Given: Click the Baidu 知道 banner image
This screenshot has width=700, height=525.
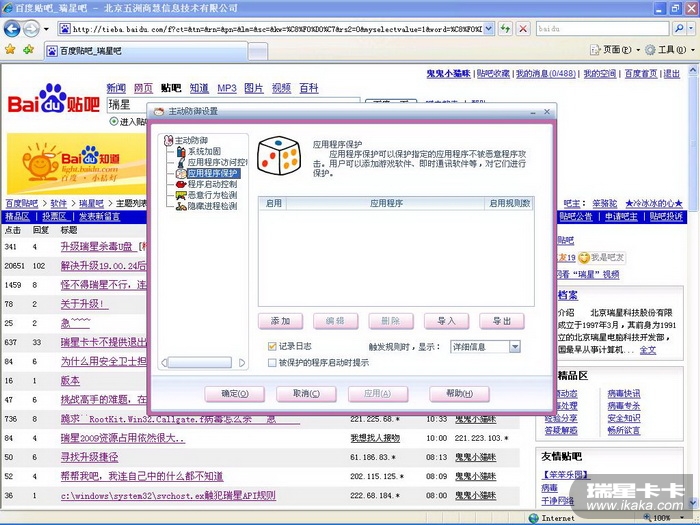Looking at the screenshot, I should pos(76,163).
